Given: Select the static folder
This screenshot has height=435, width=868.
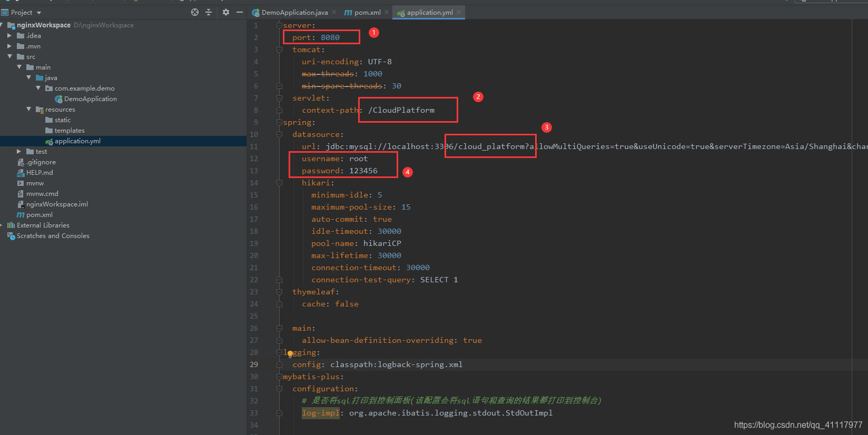Looking at the screenshot, I should click(63, 120).
